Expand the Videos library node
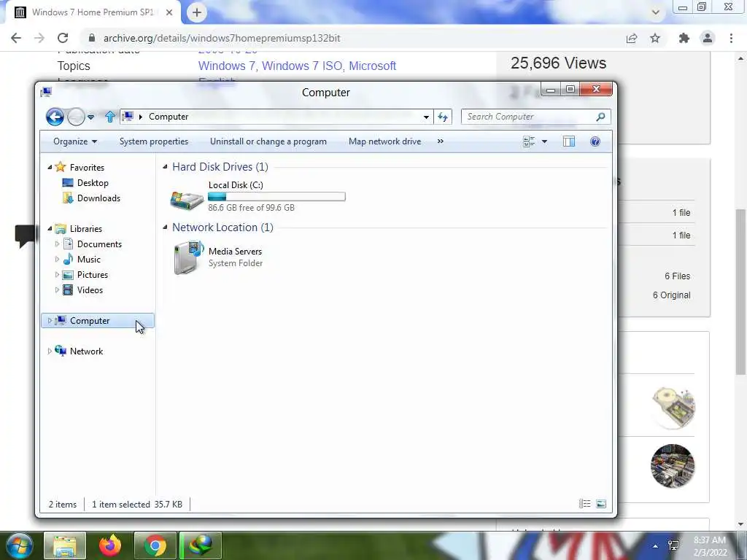This screenshot has height=560, width=747. (57, 290)
